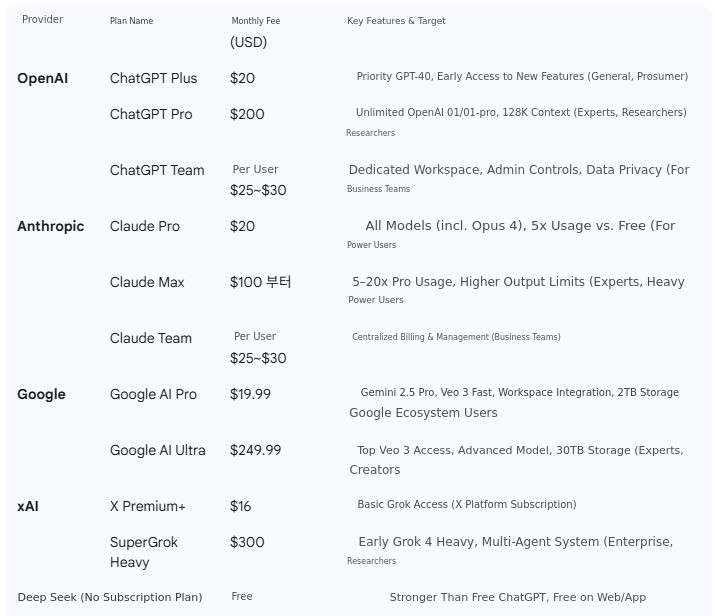The width and height of the screenshot is (715, 616).
Task: Select the Claude Pro plan name
Action: click(145, 226)
